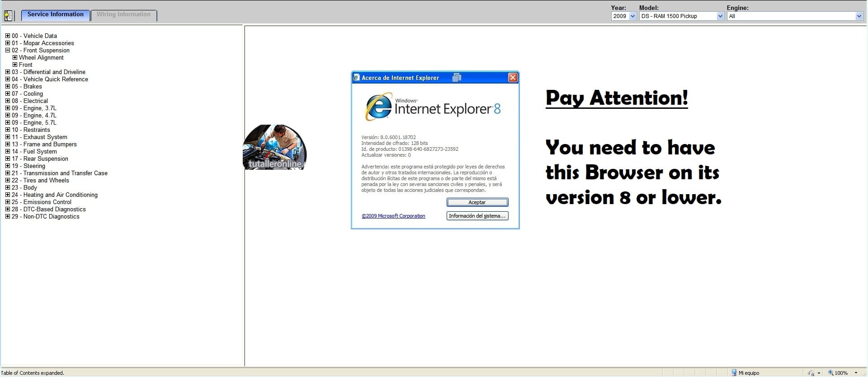The height and width of the screenshot is (377, 868).
Task: Collapse the 02 - Front Suspension node
Action: pos(8,50)
